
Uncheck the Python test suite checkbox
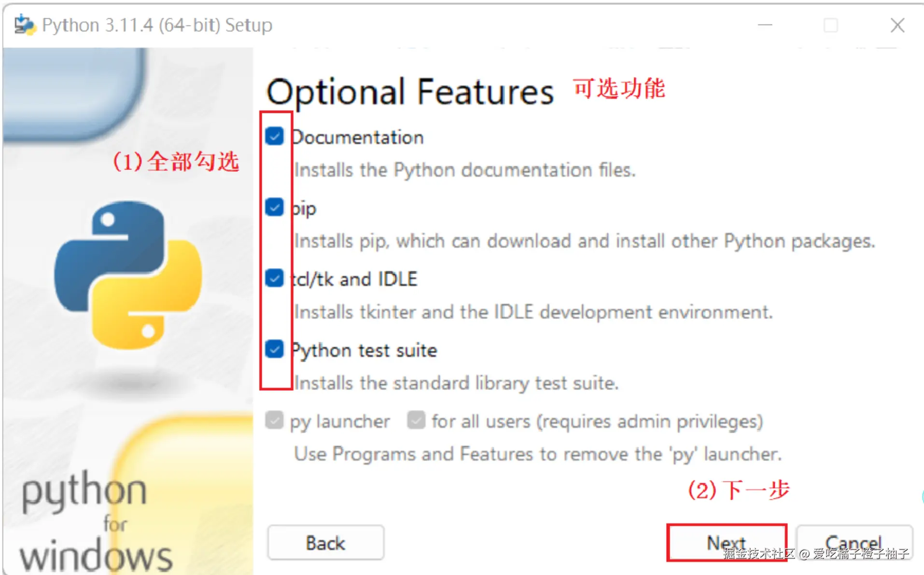point(275,349)
